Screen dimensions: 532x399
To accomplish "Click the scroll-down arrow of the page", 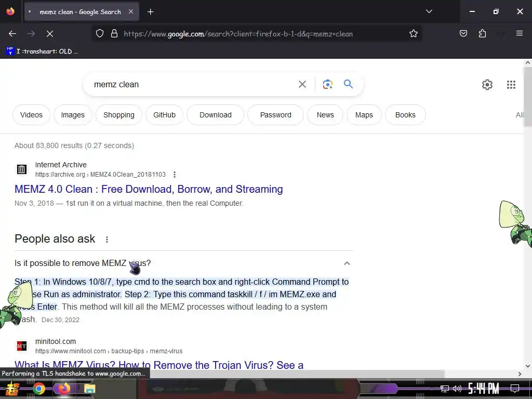I will 528,366.
